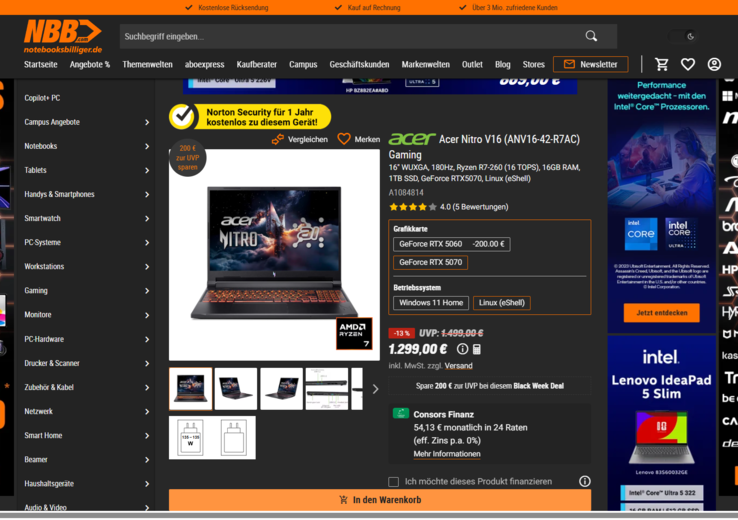Expand the Smartwatch category chevron
The image size is (738, 520).
click(x=147, y=218)
